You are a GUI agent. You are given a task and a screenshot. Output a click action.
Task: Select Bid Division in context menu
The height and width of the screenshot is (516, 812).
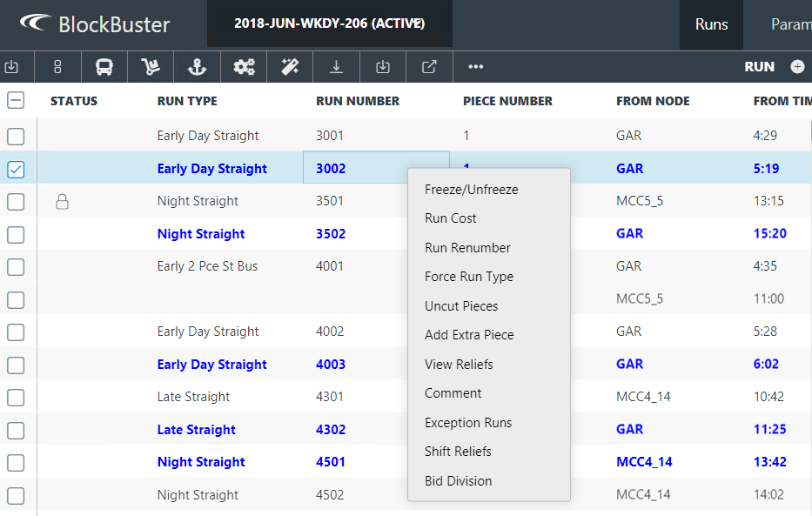click(458, 481)
